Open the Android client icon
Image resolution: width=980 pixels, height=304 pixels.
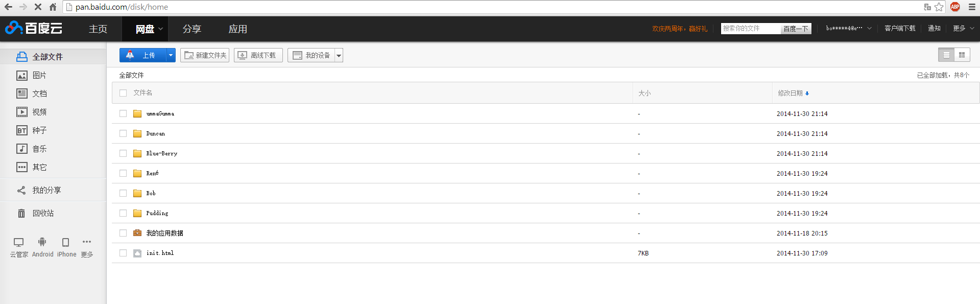(x=42, y=242)
